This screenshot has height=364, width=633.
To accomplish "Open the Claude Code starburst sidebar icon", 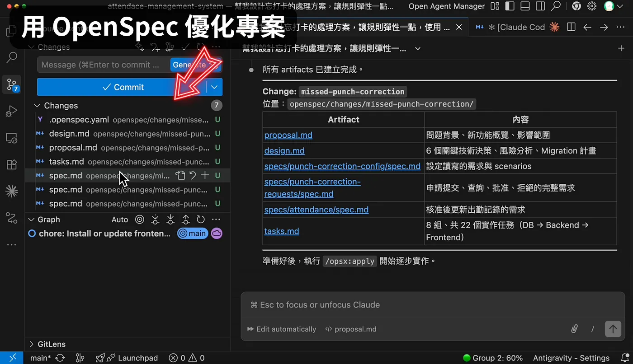I will pos(11,191).
